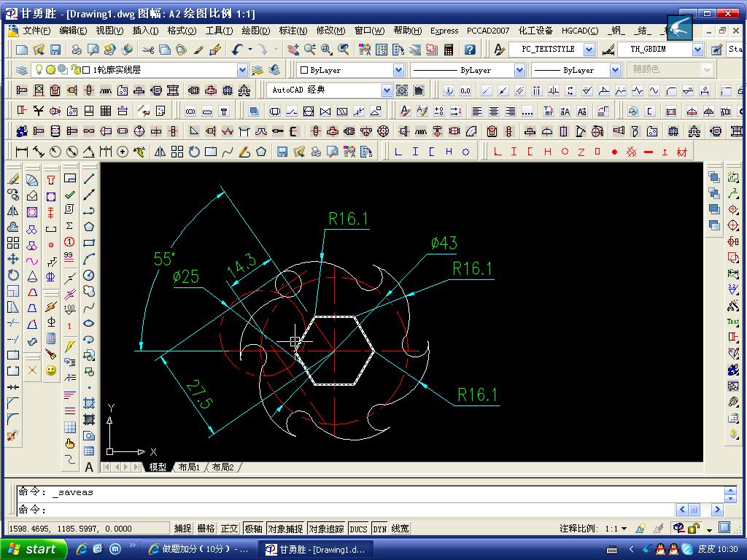Toggle the layer on/off lightbulb
The height and width of the screenshot is (560, 747).
click(39, 70)
